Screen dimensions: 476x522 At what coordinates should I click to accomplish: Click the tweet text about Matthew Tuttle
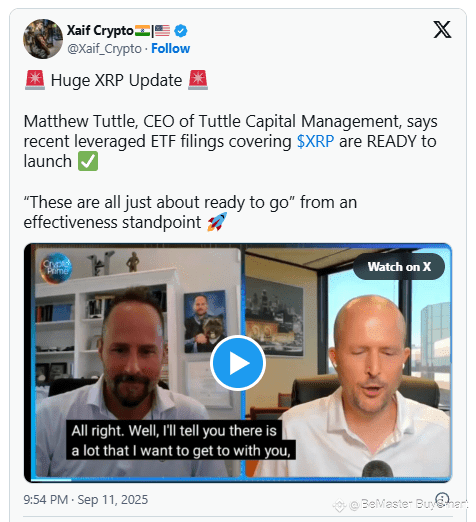pos(230,141)
